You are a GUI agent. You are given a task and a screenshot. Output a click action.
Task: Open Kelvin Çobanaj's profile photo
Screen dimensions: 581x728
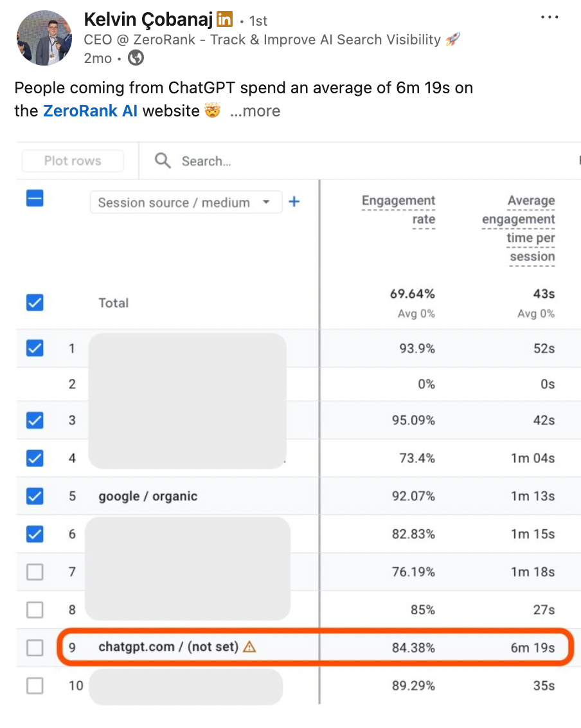[44, 37]
